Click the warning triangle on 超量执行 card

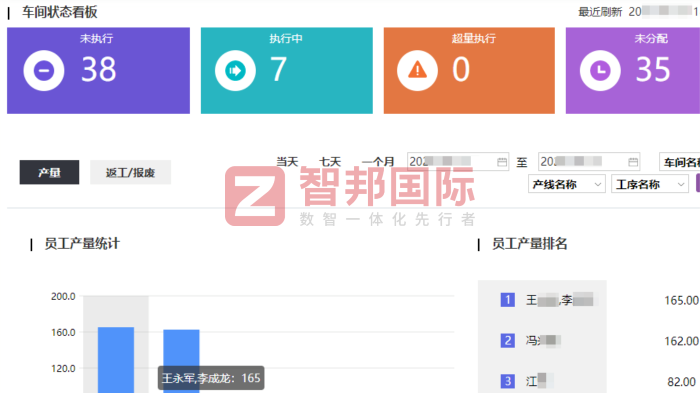point(417,71)
